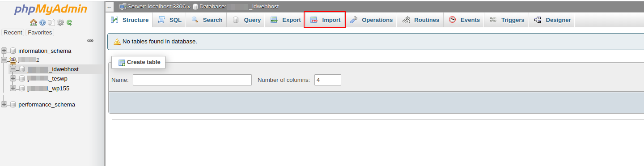The height and width of the screenshot is (166, 644).
Task: Click the Database _idwebhost breadcrumb link
Action: pyautogui.click(x=239, y=7)
